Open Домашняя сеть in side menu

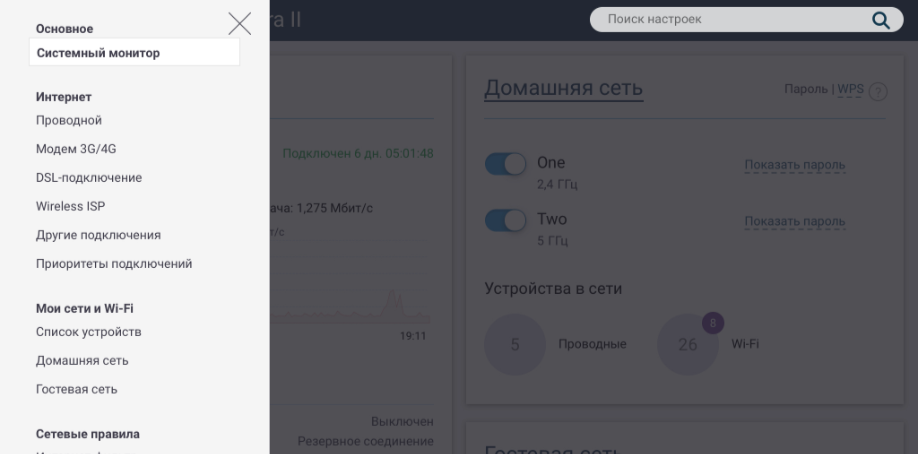click(82, 360)
